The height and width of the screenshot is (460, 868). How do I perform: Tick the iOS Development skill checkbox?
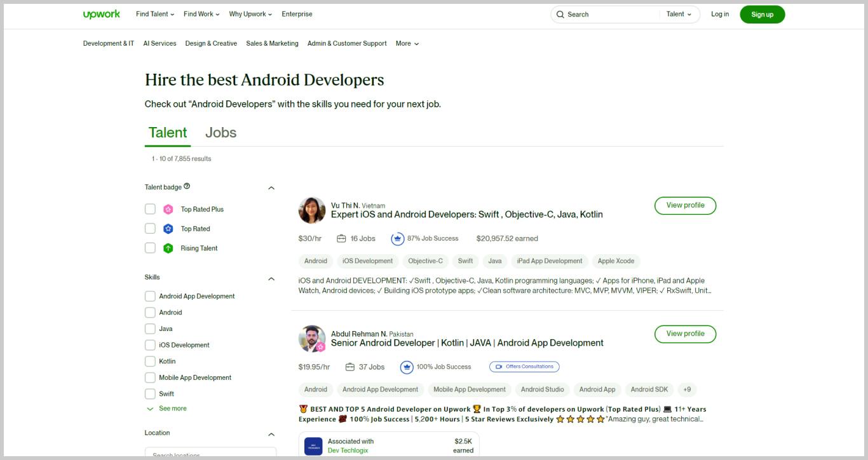(150, 345)
